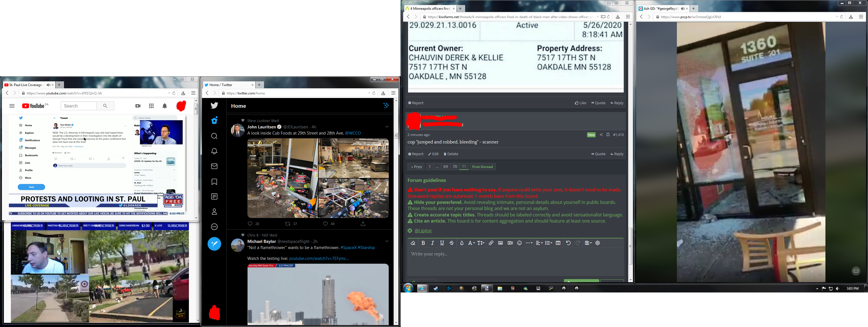The width and height of the screenshot is (868, 327).
Task: Open Twitter profile icon in sidebar
Action: pos(214,212)
